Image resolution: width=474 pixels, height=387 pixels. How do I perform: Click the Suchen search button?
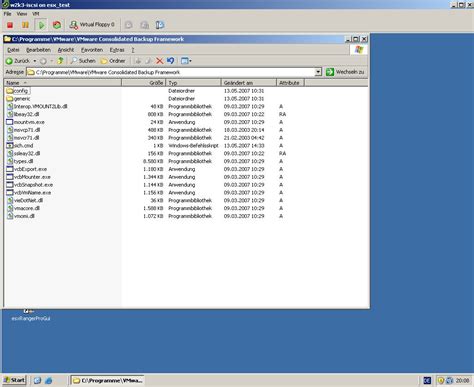point(83,61)
